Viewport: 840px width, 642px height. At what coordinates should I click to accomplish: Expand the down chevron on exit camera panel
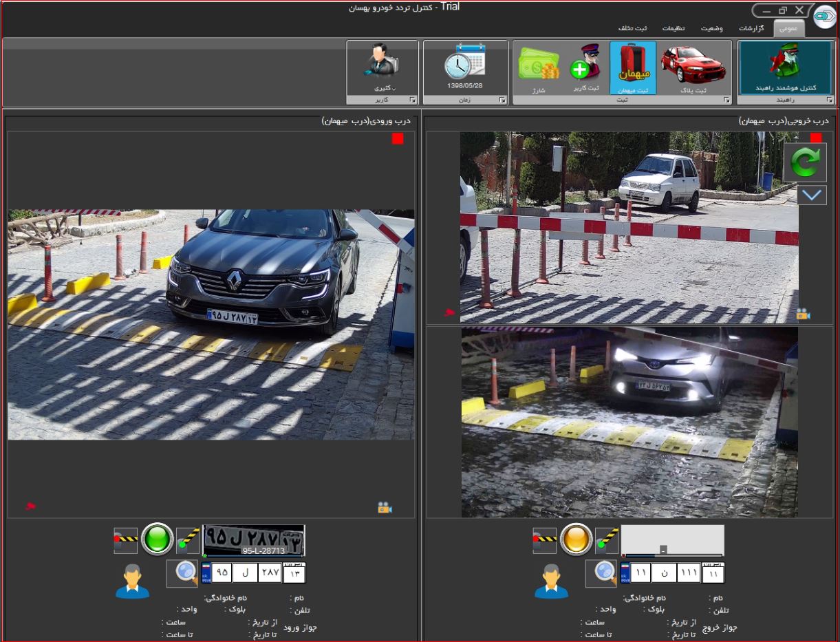click(x=812, y=195)
